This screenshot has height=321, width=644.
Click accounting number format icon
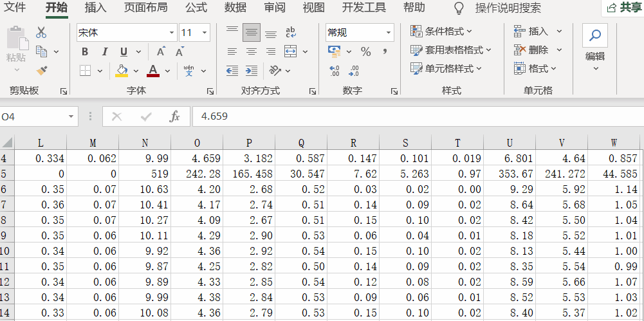335,51
